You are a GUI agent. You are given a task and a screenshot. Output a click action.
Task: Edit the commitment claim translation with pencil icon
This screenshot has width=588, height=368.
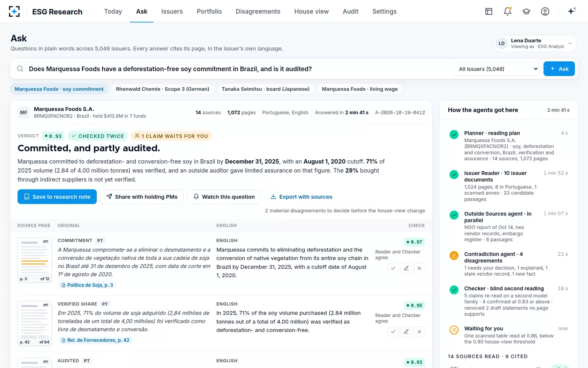click(406, 268)
